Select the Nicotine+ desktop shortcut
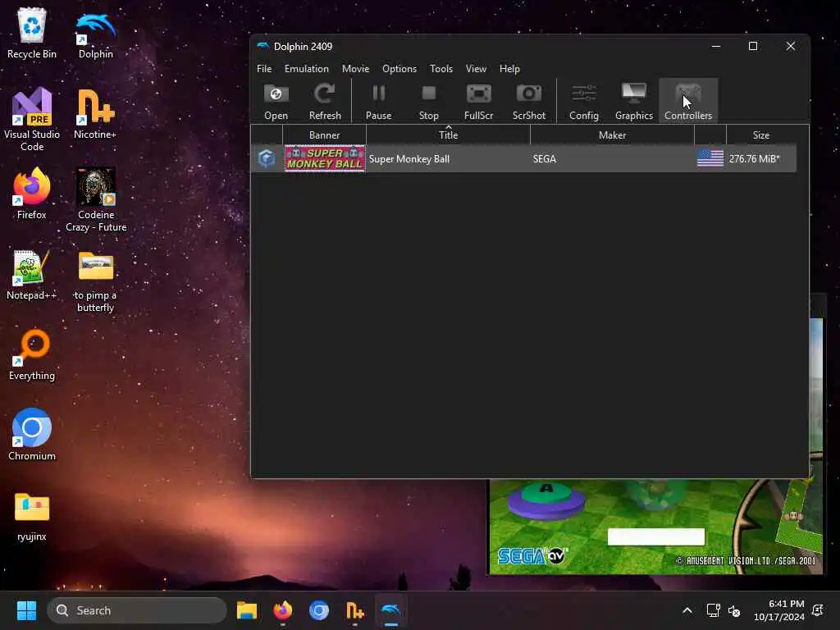Screen dimensions: 840x630 point(95,113)
